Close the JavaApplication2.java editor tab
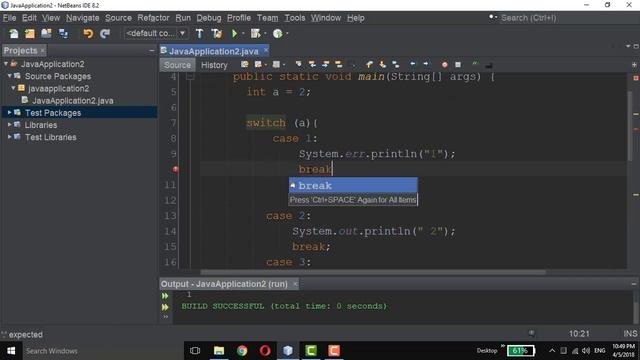Image resolution: width=640 pixels, height=360 pixels. (266, 50)
